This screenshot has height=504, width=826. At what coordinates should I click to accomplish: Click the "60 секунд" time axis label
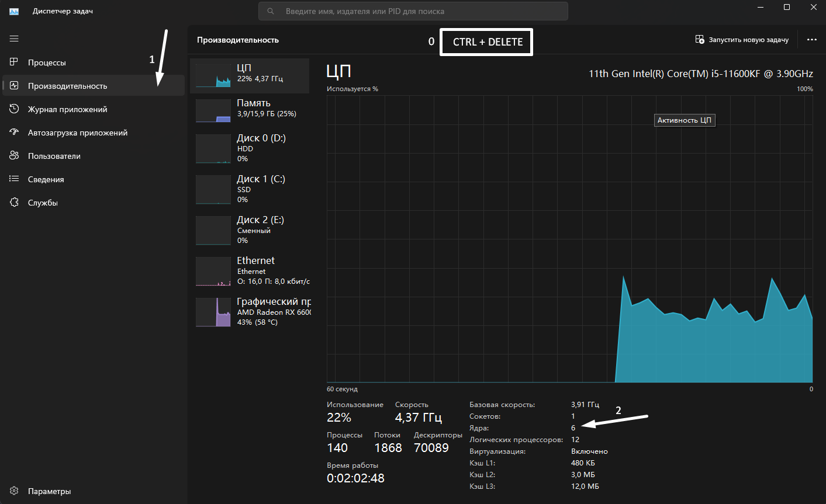click(x=342, y=389)
